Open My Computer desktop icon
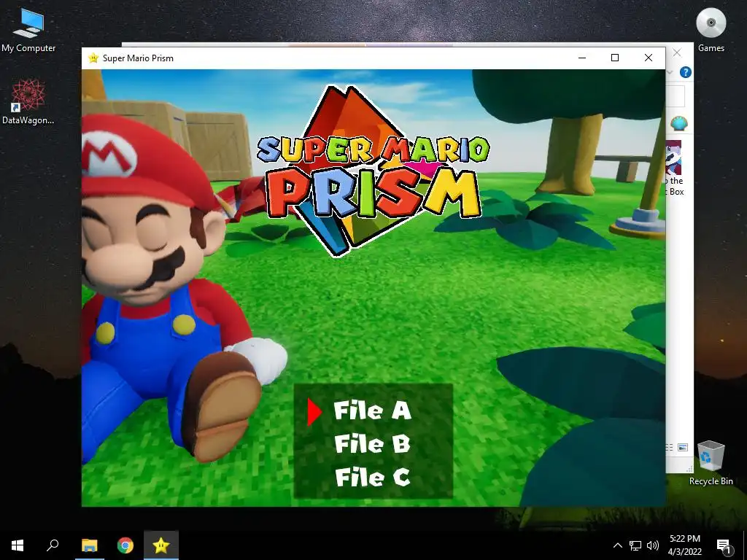The width and height of the screenshot is (747, 560). pos(28,30)
